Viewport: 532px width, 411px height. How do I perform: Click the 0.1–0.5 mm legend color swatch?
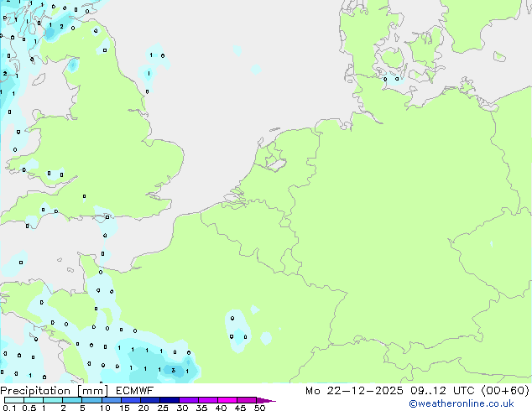pos(14,400)
